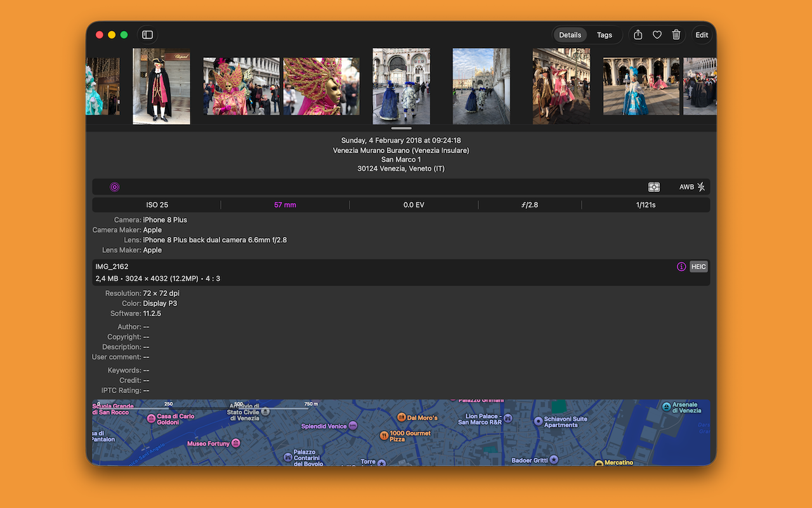Click the Archivio di Stato Civile pin

point(266,411)
